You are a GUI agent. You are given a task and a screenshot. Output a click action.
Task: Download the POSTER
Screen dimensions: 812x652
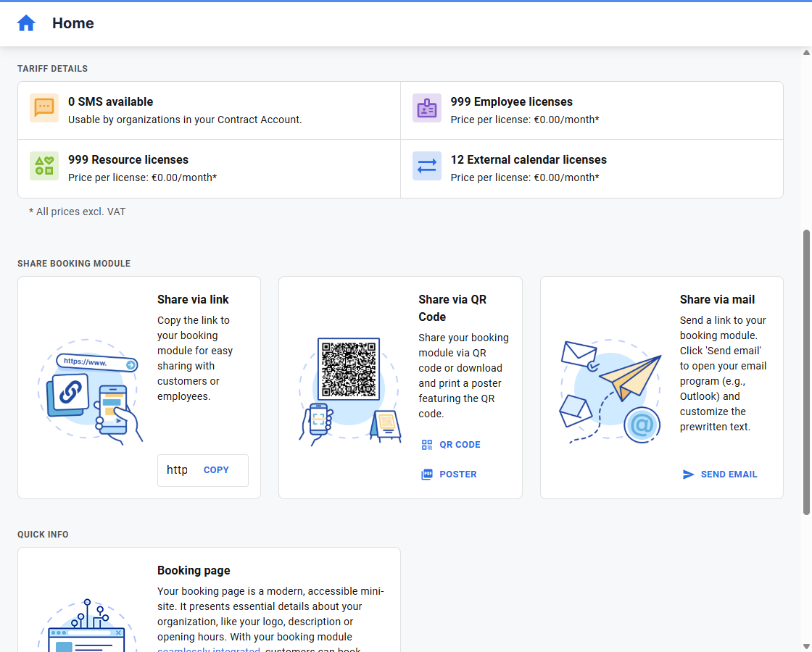449,474
